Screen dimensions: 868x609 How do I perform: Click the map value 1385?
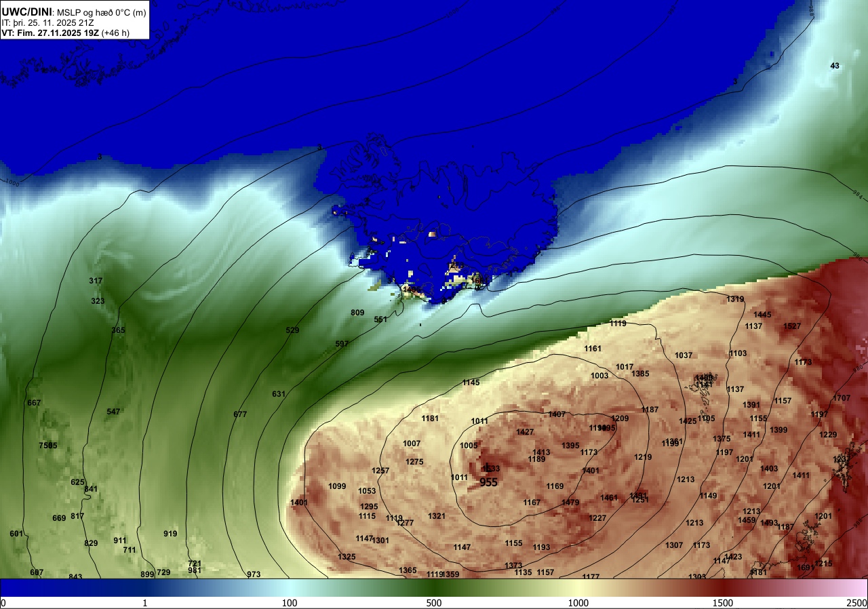[x=640, y=374]
